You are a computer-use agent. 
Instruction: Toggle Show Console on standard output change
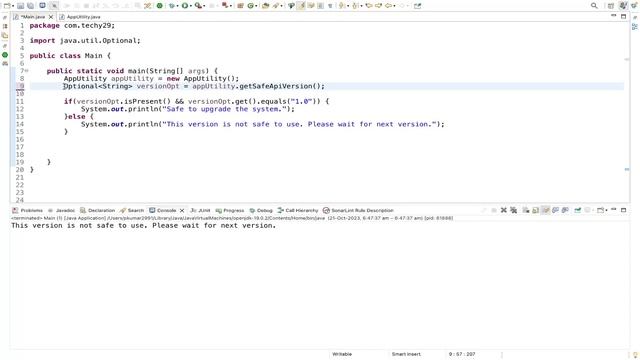(556, 210)
